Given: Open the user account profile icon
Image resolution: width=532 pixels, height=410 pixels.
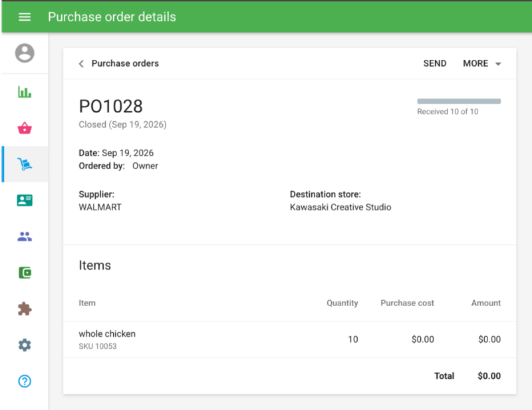Looking at the screenshot, I should (x=25, y=53).
